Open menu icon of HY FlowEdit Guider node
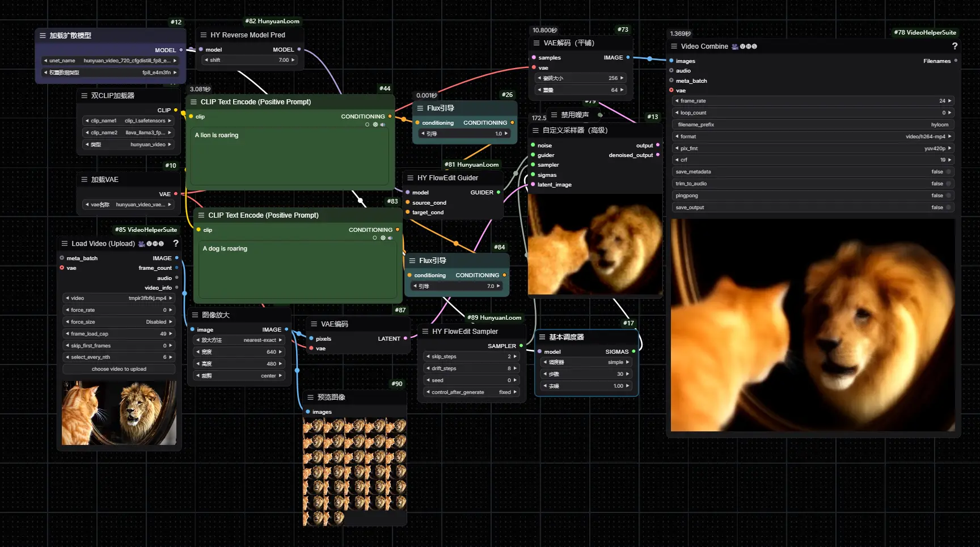Image resolution: width=980 pixels, height=547 pixels. click(x=410, y=178)
